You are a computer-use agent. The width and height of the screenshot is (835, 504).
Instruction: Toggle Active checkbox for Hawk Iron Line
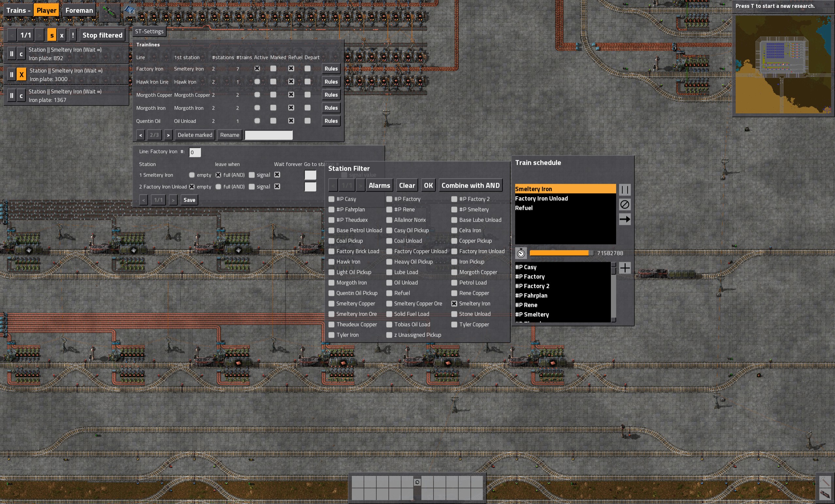(x=257, y=82)
